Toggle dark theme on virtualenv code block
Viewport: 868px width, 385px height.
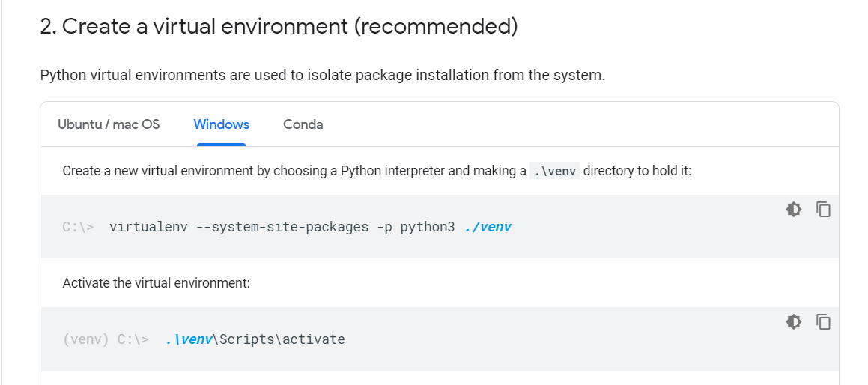(794, 210)
